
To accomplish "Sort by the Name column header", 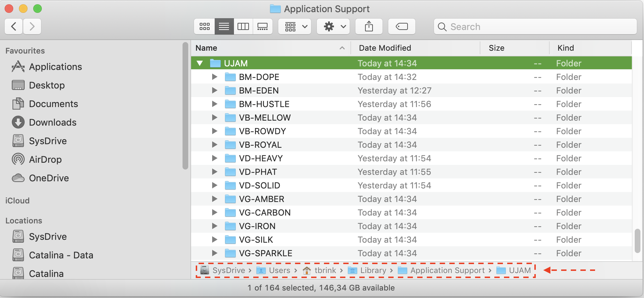I will 270,48.
